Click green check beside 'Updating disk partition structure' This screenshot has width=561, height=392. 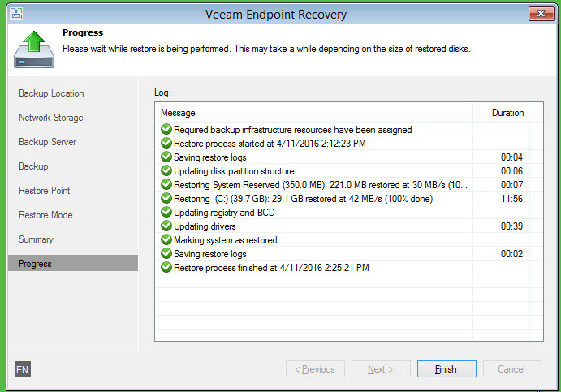click(x=166, y=170)
